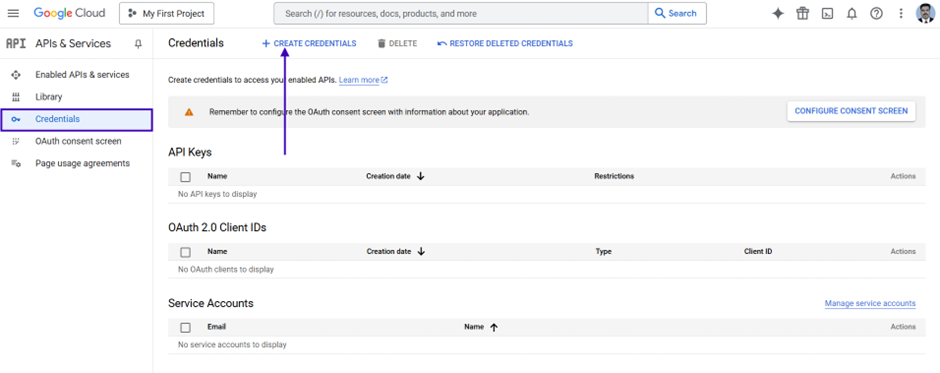Open the Learn more link
Image resolution: width=940 pixels, height=373 pixels.
point(363,80)
